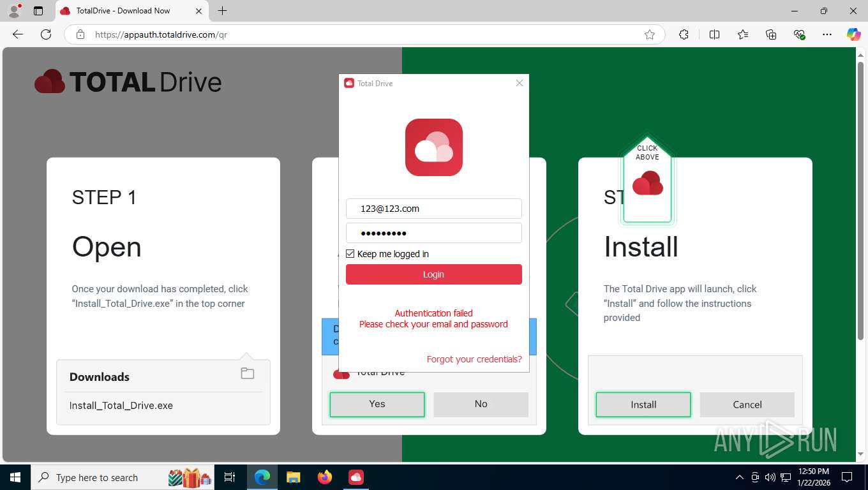Click Install_Total_Drive.exe in Downloads box
Screen dimensions: 868x490
coord(121,405)
